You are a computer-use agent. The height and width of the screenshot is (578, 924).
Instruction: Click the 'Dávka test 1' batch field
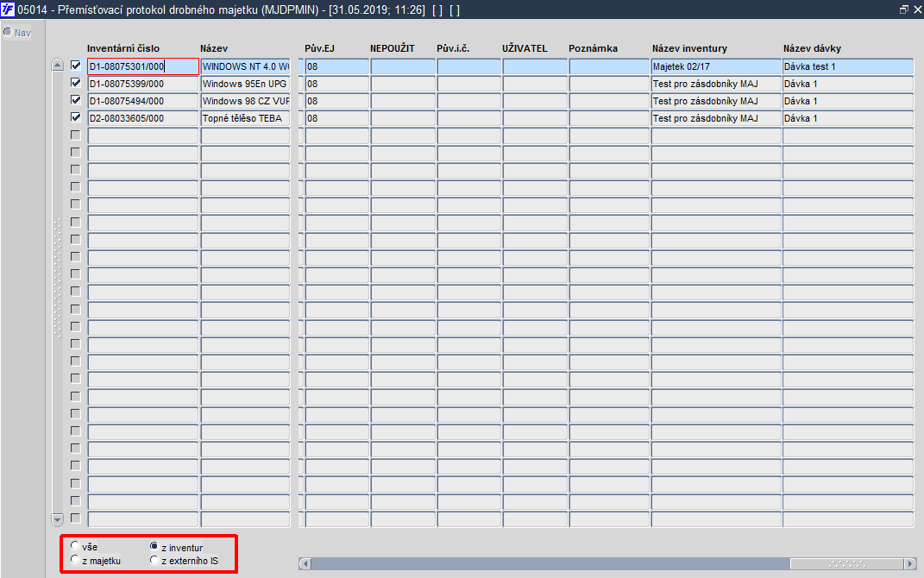click(x=848, y=66)
